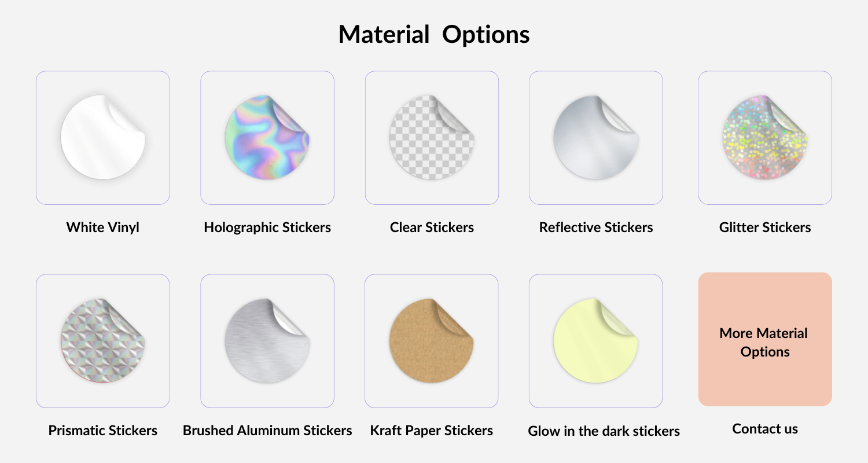Select the yellow Glow in the dark sticker image

[595, 341]
